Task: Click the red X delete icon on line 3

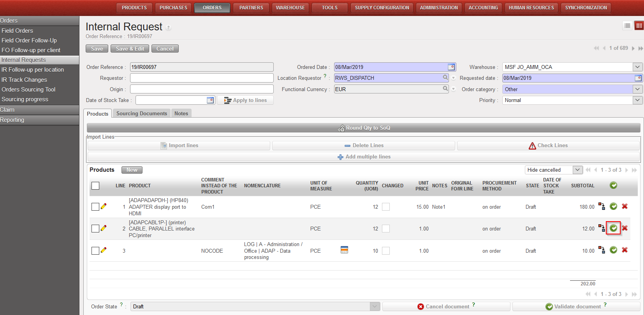Action: pyautogui.click(x=625, y=250)
